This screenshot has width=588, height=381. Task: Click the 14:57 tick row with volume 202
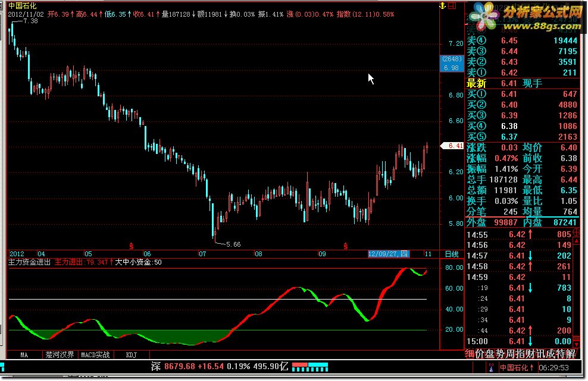click(519, 256)
